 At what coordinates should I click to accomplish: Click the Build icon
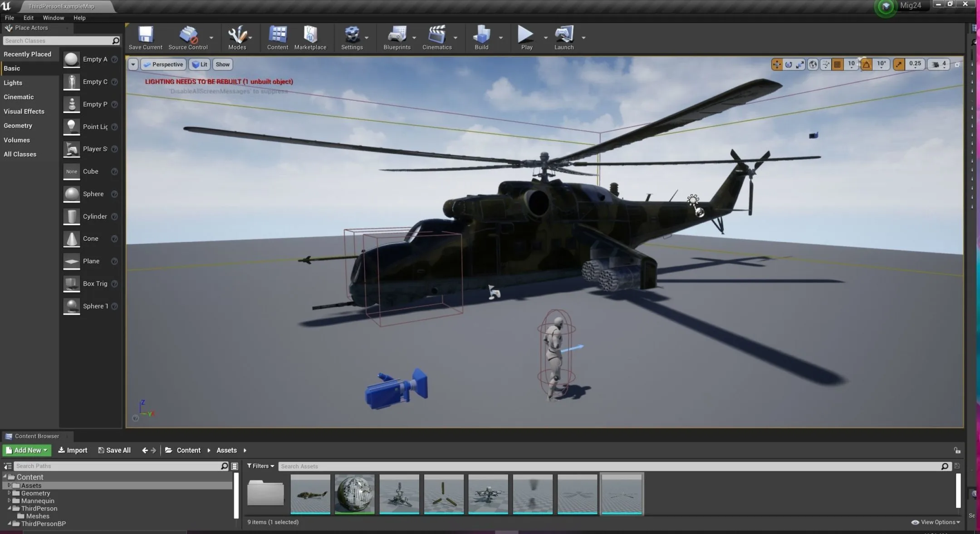tap(481, 38)
